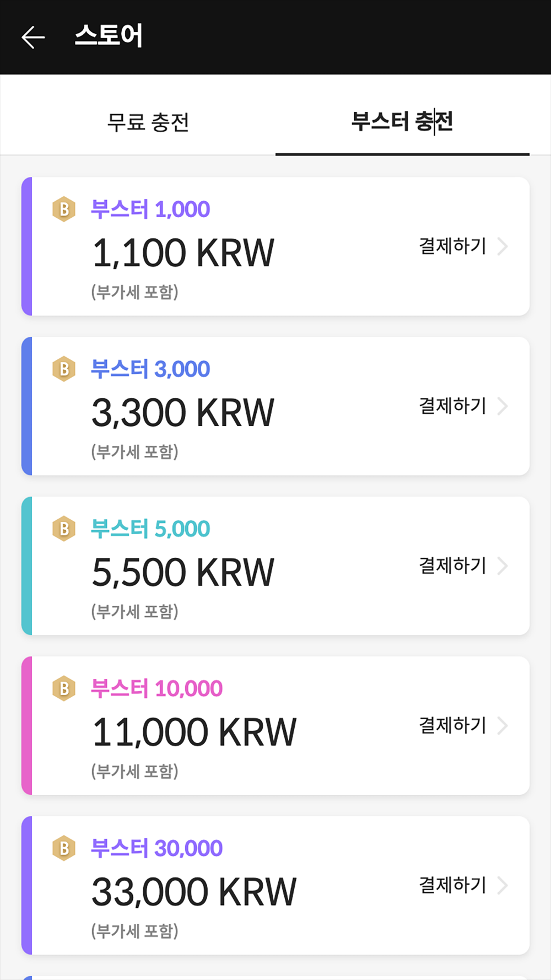Tap 결제하기 for the 11,000 KRW package
The width and height of the screenshot is (551, 980).
[452, 725]
